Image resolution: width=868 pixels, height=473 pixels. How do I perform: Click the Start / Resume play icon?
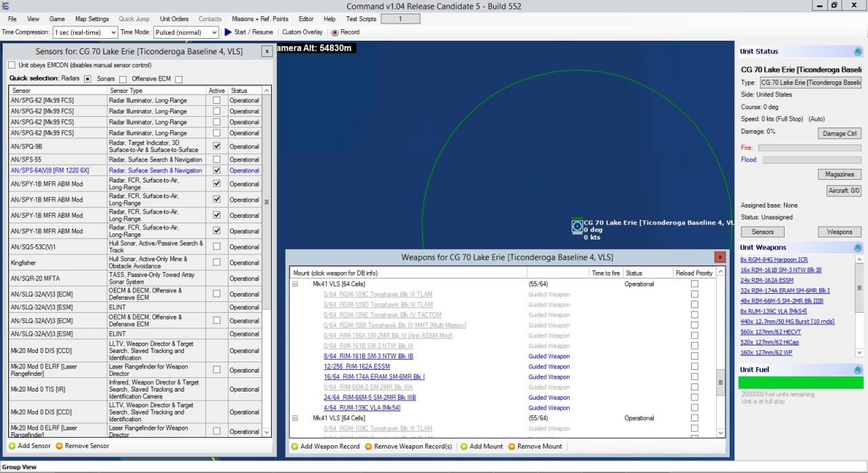(x=228, y=32)
